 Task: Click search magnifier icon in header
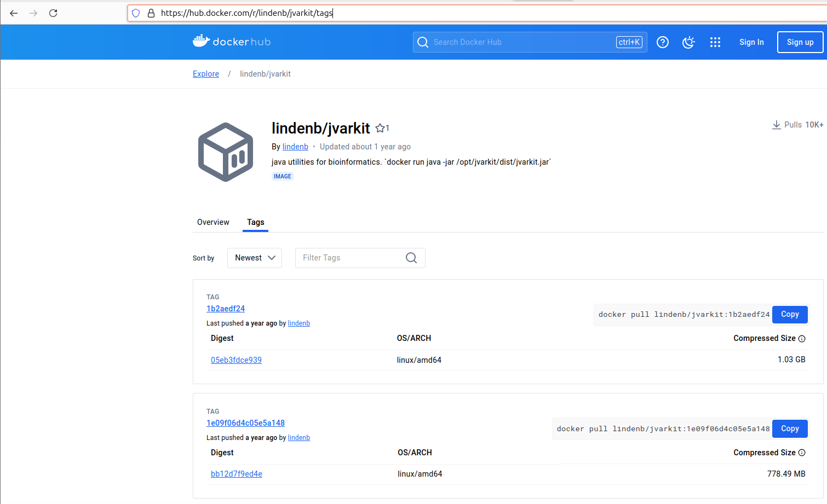point(423,42)
